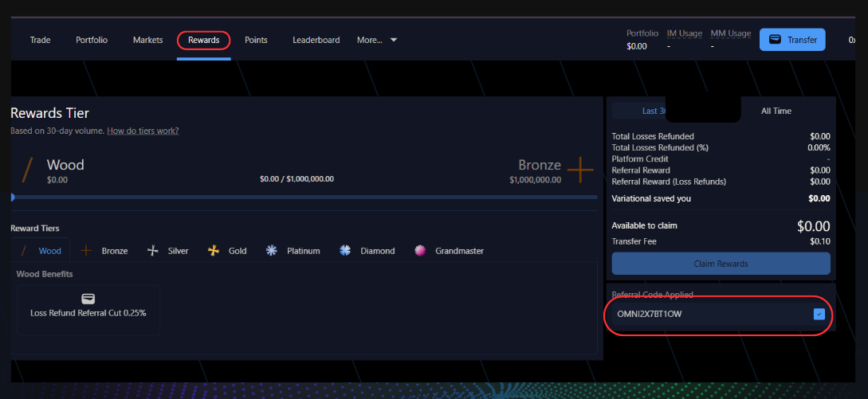Click the card icon in Transfer button
Viewport: 868px width, 399px height.
776,40
